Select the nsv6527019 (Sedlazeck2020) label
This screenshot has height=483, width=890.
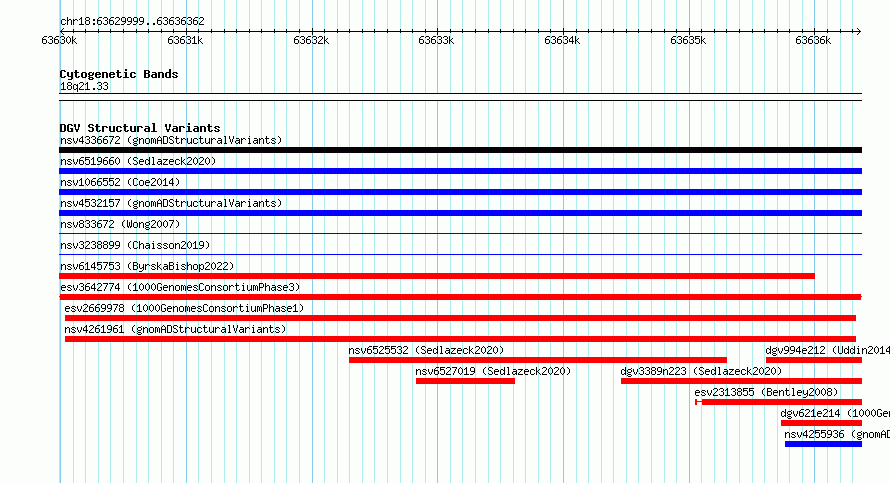[493, 371]
